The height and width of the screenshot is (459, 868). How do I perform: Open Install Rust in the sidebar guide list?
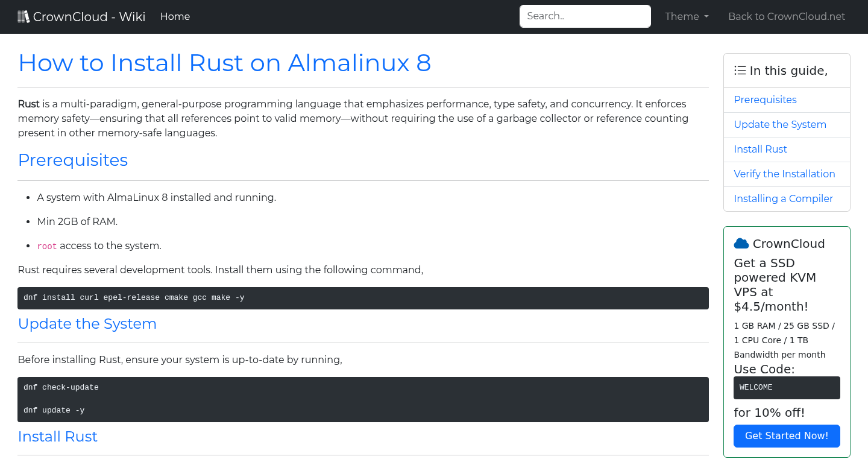pos(760,149)
